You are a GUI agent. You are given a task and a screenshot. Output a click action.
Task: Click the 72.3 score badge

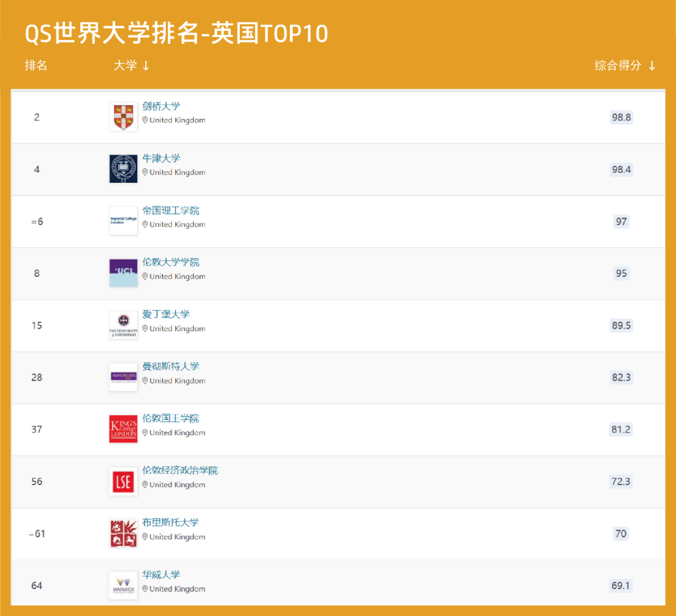(621, 481)
